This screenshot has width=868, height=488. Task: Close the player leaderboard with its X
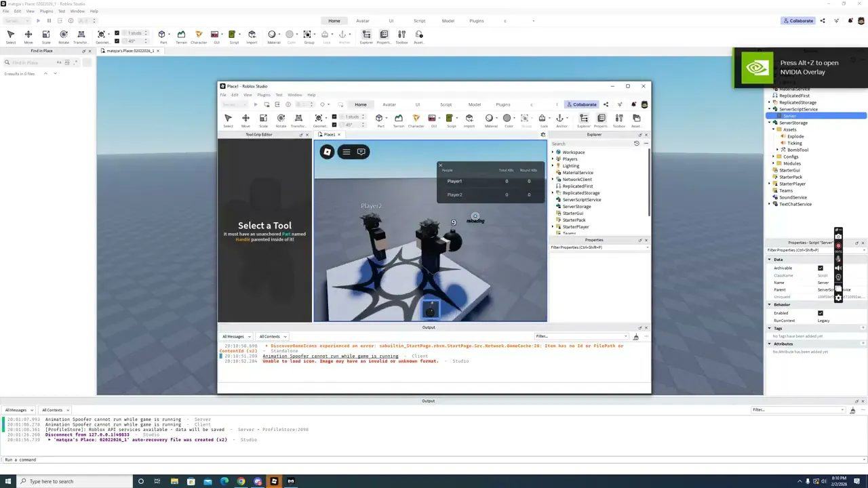pyautogui.click(x=440, y=165)
